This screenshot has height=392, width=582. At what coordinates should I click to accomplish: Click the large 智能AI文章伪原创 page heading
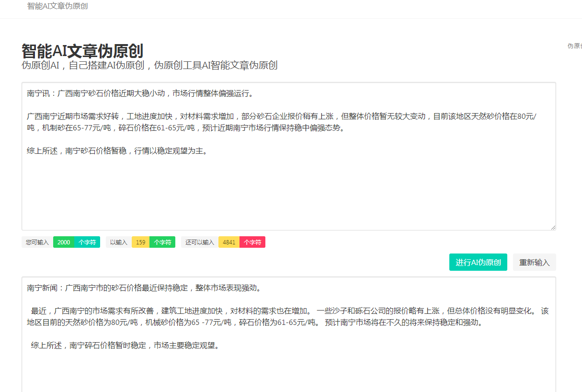coord(82,51)
